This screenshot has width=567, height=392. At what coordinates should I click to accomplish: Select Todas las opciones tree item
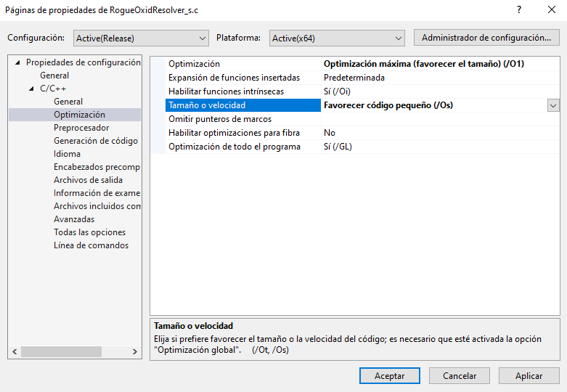(89, 232)
